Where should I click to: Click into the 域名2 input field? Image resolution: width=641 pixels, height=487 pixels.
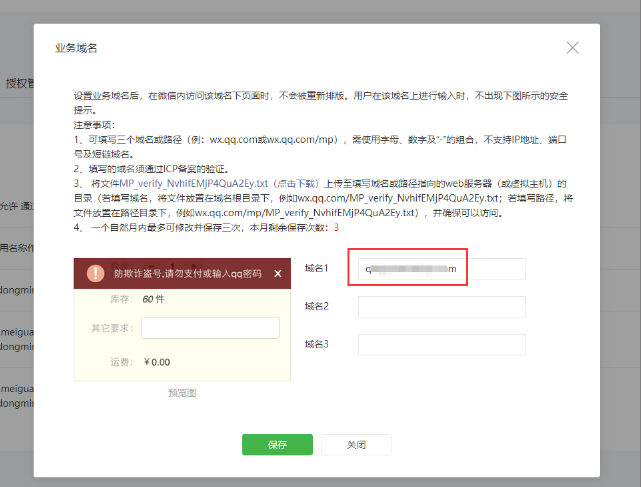click(x=442, y=307)
